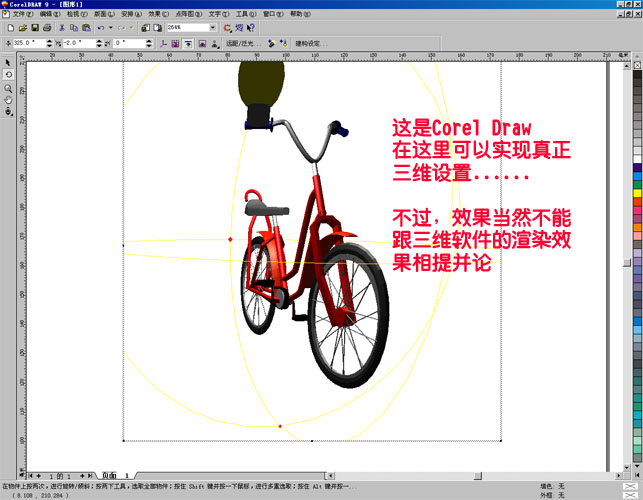Click the render preview frame icon
Viewport: 643px width, 500px height.
click(x=202, y=43)
